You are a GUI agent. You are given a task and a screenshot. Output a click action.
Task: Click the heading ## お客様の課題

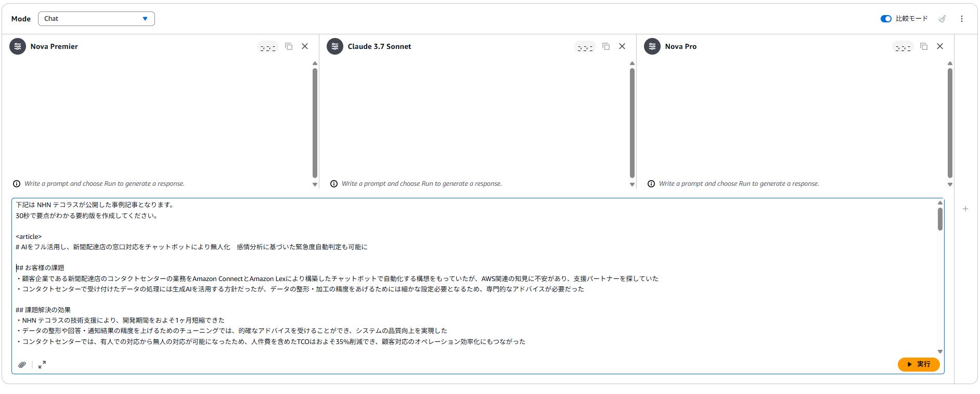40,268
